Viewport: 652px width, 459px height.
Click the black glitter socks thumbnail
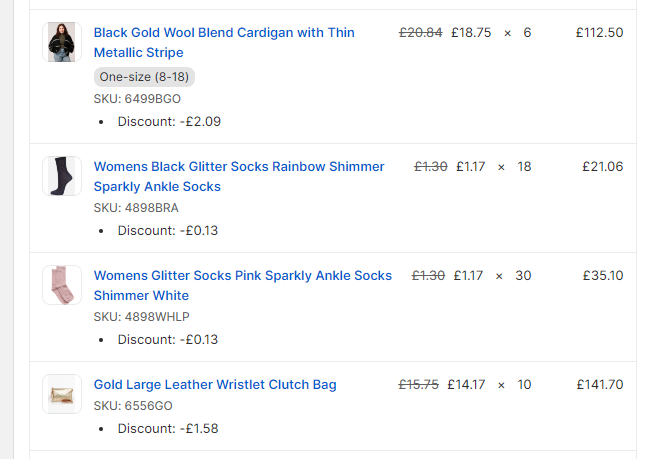tap(61, 176)
